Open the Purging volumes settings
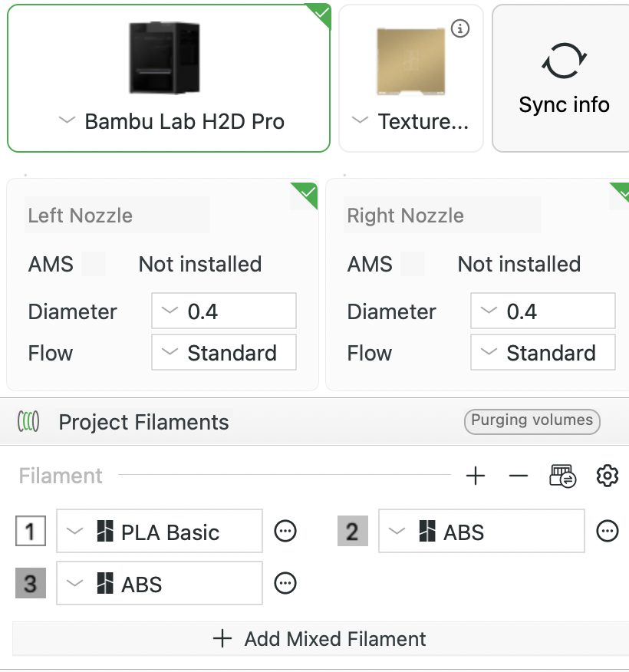This screenshot has width=629, height=672. pos(532,422)
